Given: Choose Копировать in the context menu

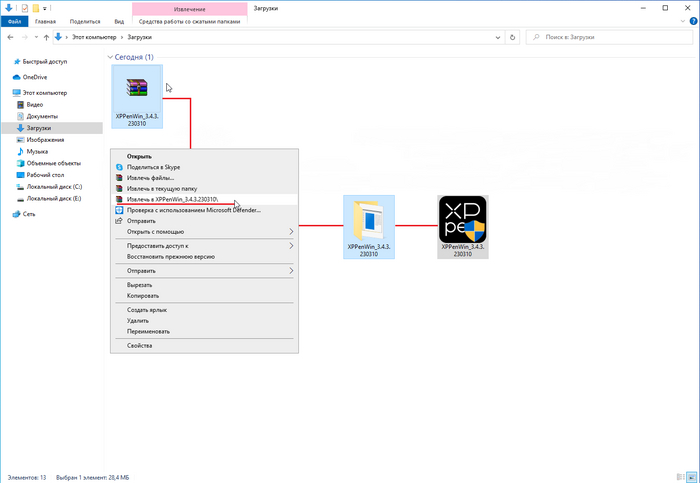Looking at the screenshot, I should (x=204, y=296).
